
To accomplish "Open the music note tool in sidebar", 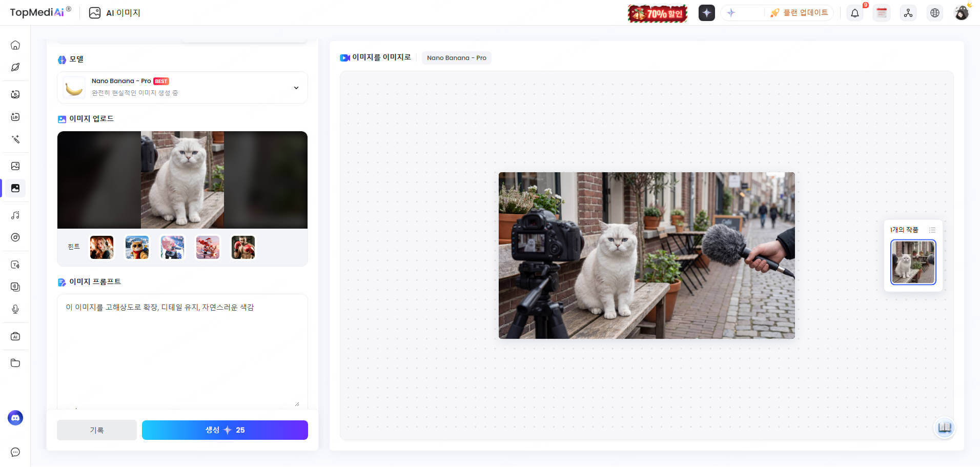I will [15, 215].
